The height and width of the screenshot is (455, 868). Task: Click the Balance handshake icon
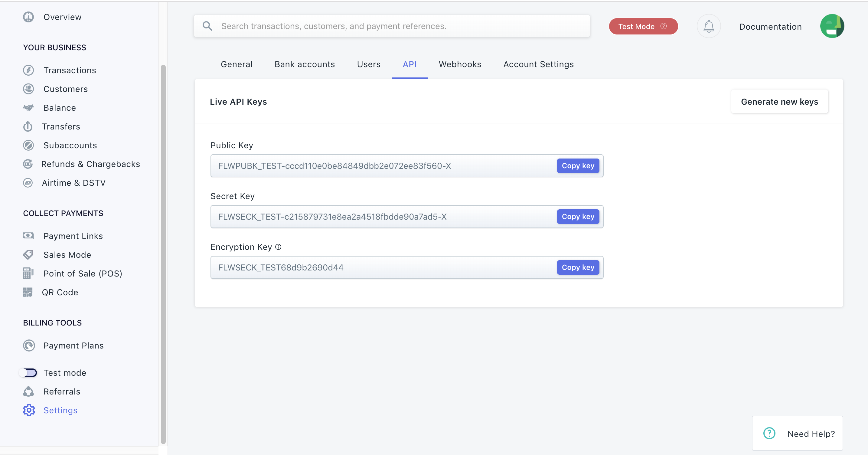point(28,108)
